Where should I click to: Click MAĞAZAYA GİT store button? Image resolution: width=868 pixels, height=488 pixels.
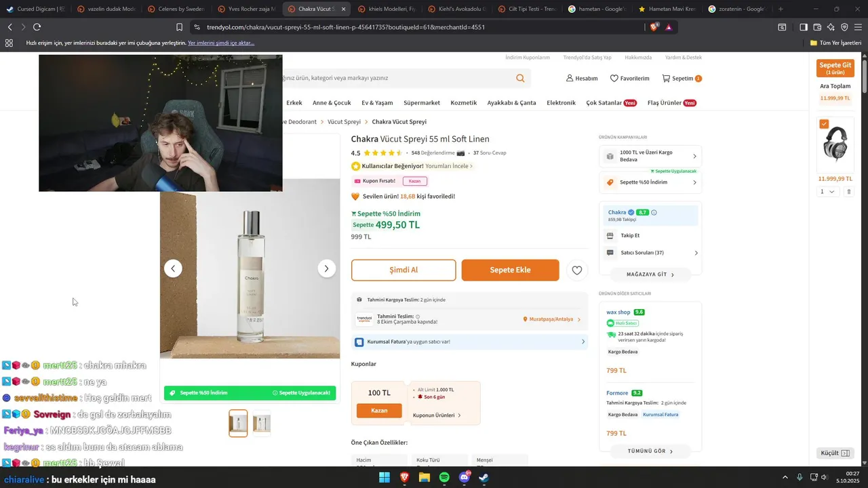pos(650,274)
